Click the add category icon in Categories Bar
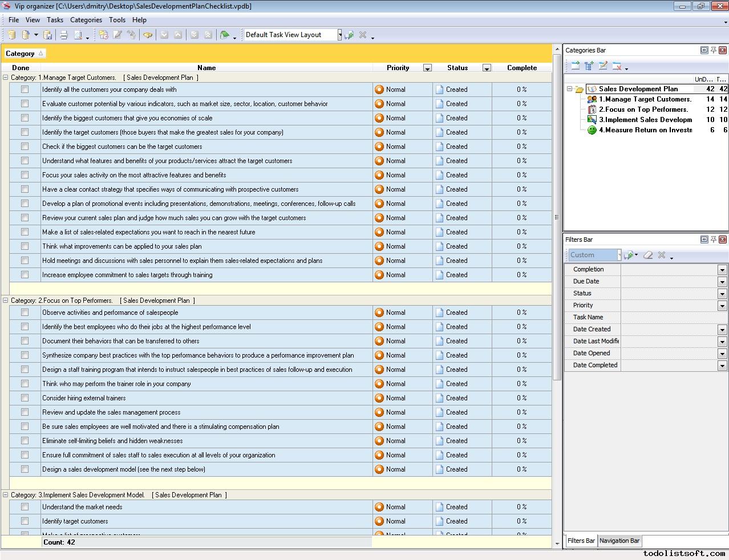Image resolution: width=729 pixels, height=560 pixels. (x=575, y=66)
